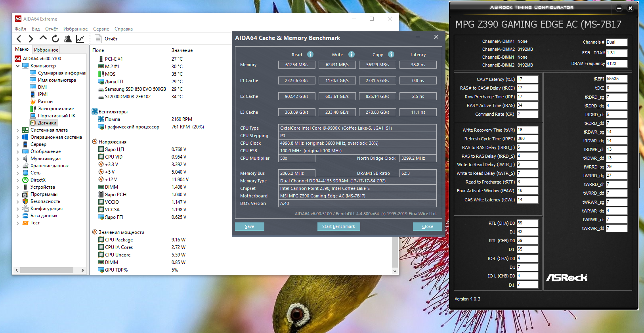The image size is (644, 333).
Task: Open the Отчёт menu in the menu bar
Action: (x=52, y=29)
